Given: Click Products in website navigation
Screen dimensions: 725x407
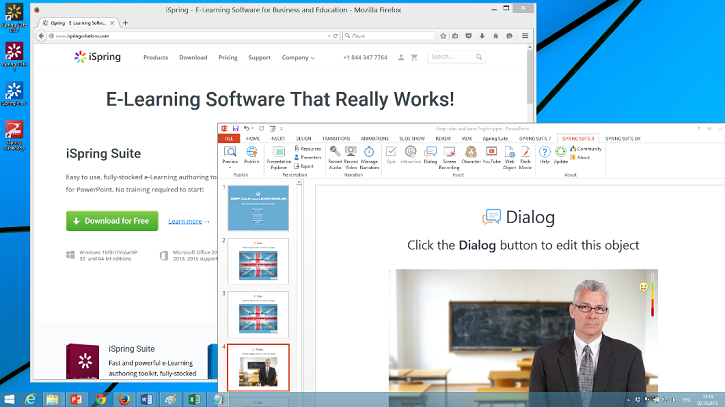Looking at the screenshot, I should pos(155,57).
